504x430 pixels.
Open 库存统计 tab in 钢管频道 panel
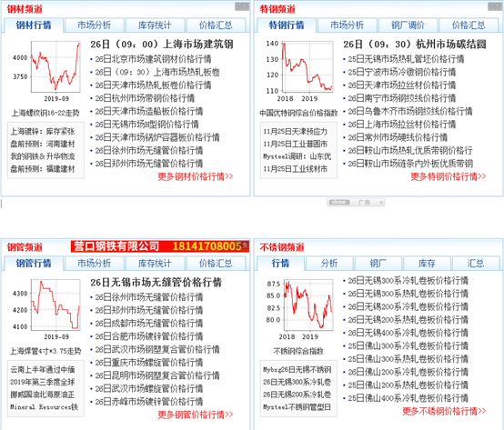coord(155,264)
